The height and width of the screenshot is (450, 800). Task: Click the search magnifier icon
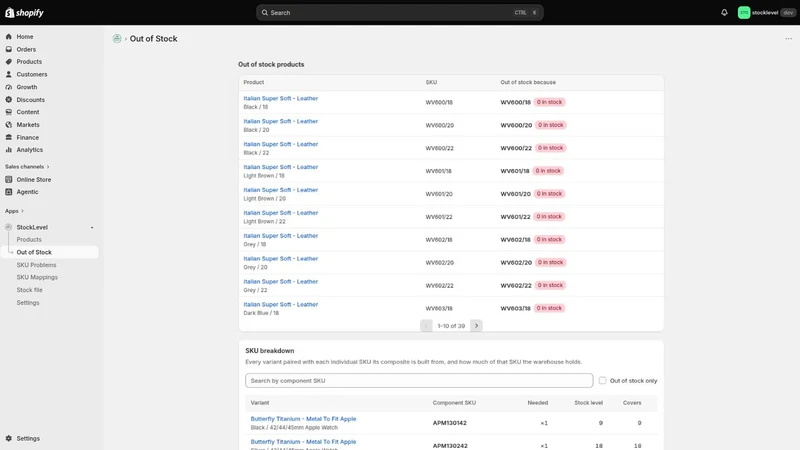click(x=265, y=13)
